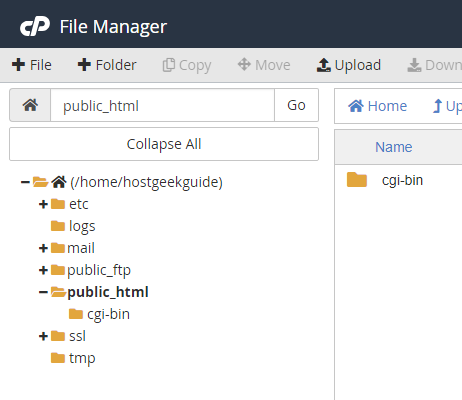462x400 pixels.
Task: Click the Collapse All button
Action: [x=164, y=144]
